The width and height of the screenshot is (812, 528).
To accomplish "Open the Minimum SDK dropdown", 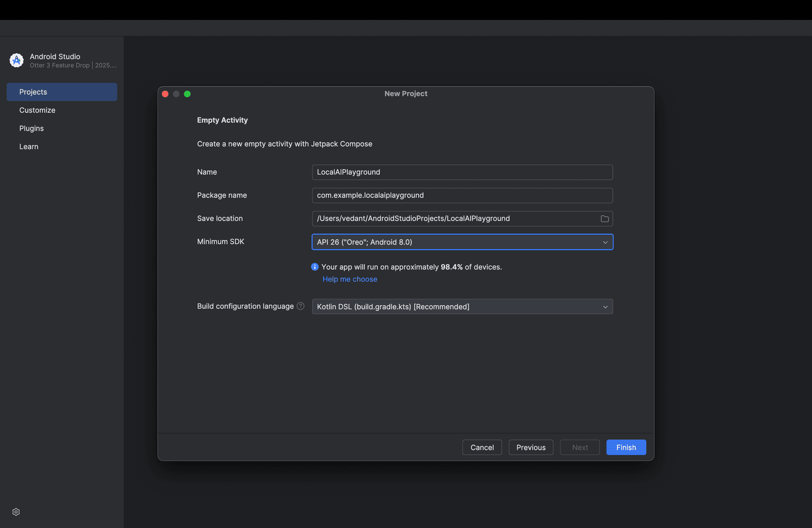I will point(462,242).
